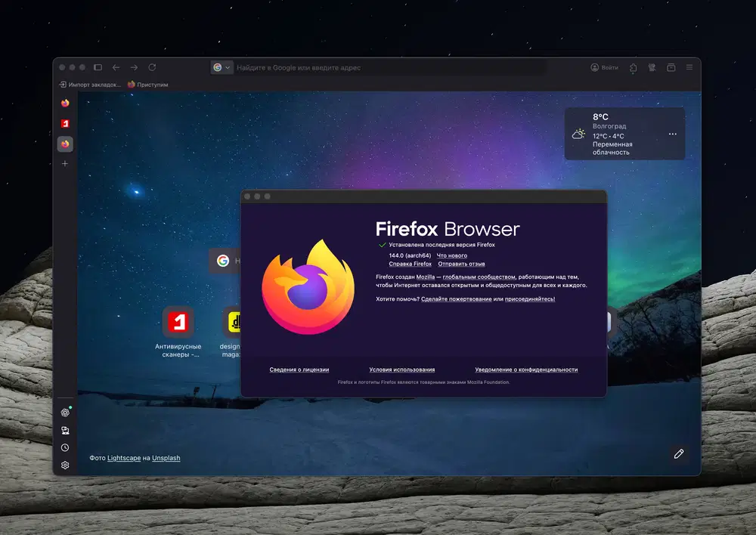The height and width of the screenshot is (535, 756).
Task: Open sidebar settings gear icon
Action: [x=65, y=465]
